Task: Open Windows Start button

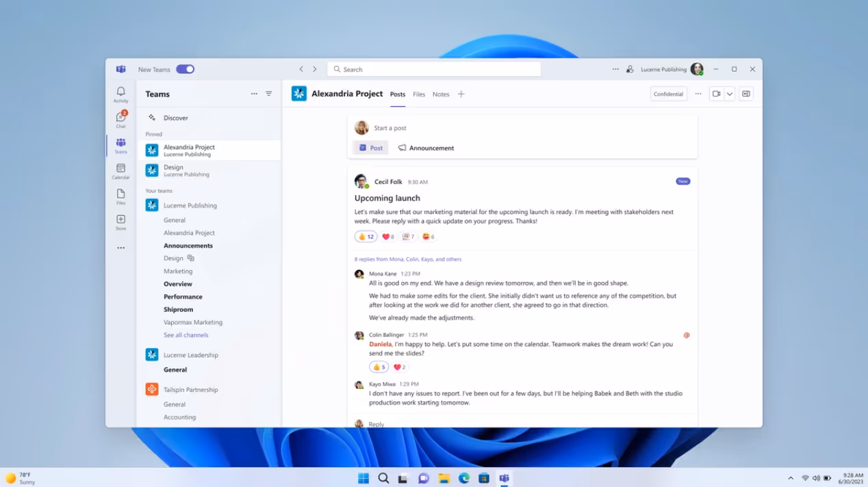Action: click(363, 478)
